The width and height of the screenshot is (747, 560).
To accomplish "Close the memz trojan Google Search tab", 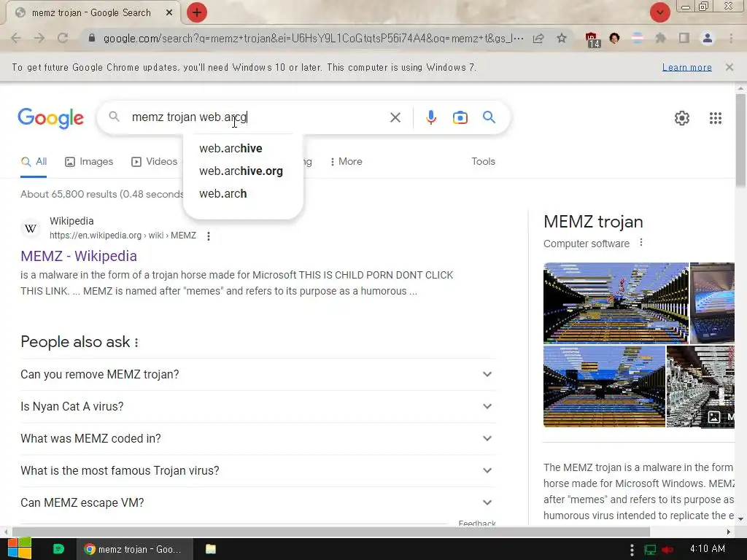I will [x=169, y=13].
